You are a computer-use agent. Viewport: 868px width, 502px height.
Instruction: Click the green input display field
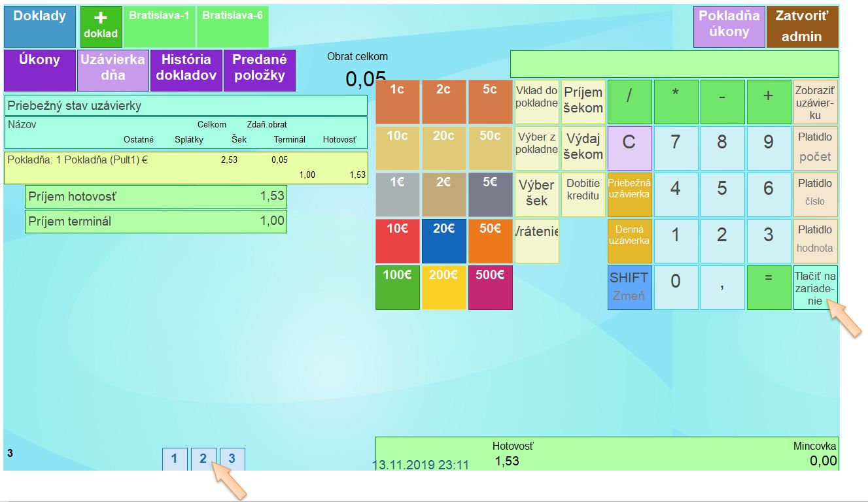[674, 64]
